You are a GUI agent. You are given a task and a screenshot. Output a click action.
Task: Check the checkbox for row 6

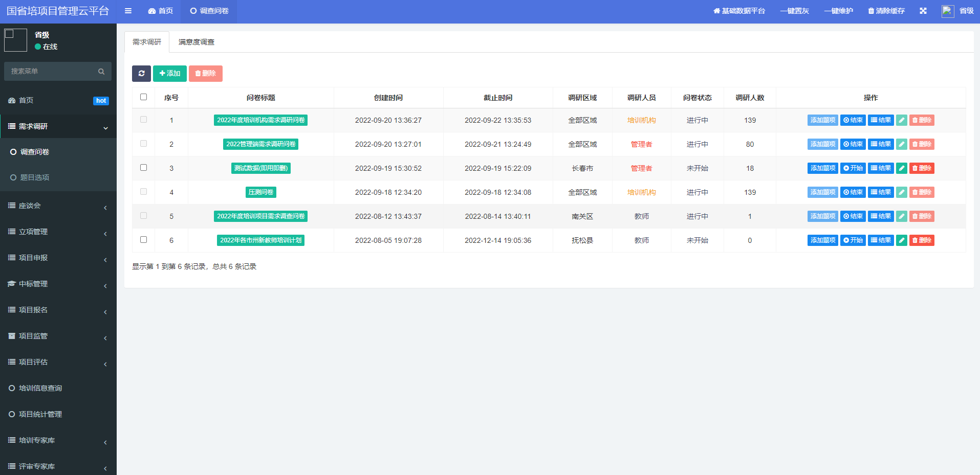point(143,240)
